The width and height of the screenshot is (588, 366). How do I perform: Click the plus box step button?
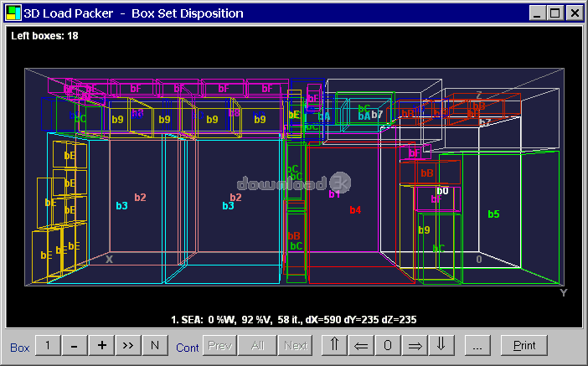tap(101, 345)
